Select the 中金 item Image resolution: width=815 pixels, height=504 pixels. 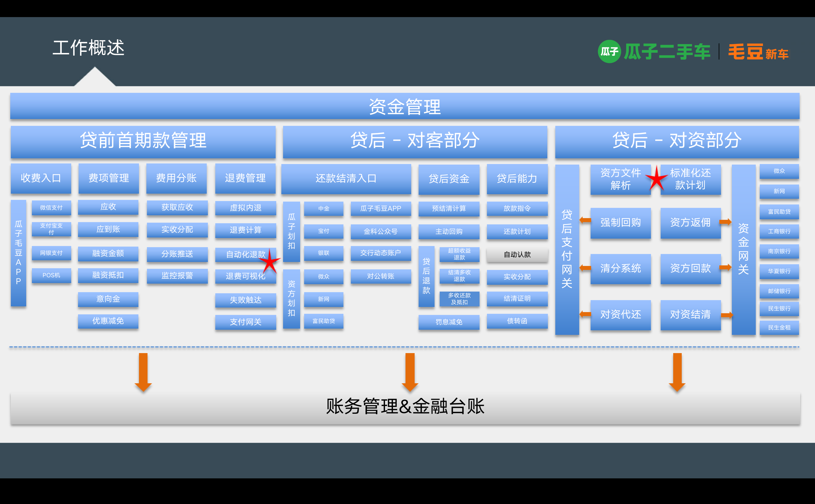[324, 209]
